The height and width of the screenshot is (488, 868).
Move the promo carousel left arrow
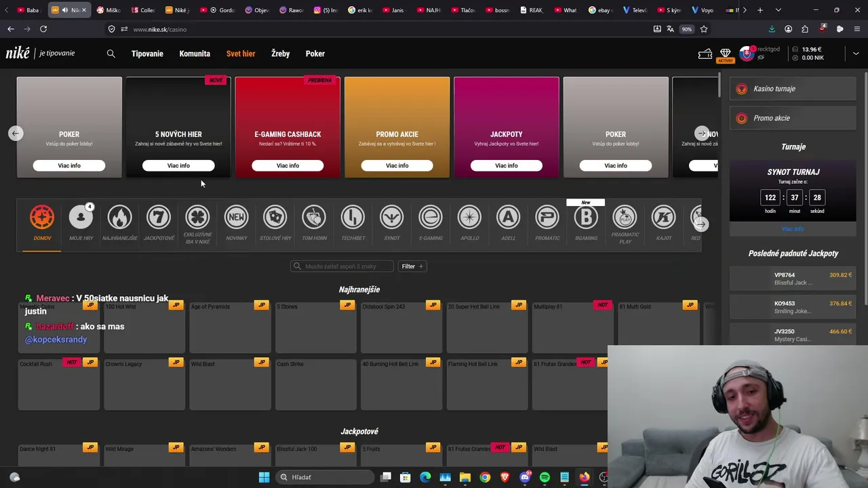[16, 134]
